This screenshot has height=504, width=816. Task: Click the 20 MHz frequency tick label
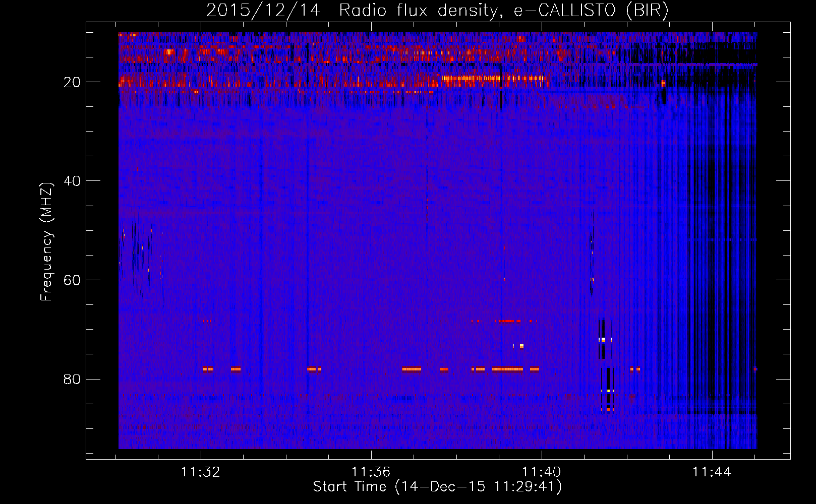73,82
